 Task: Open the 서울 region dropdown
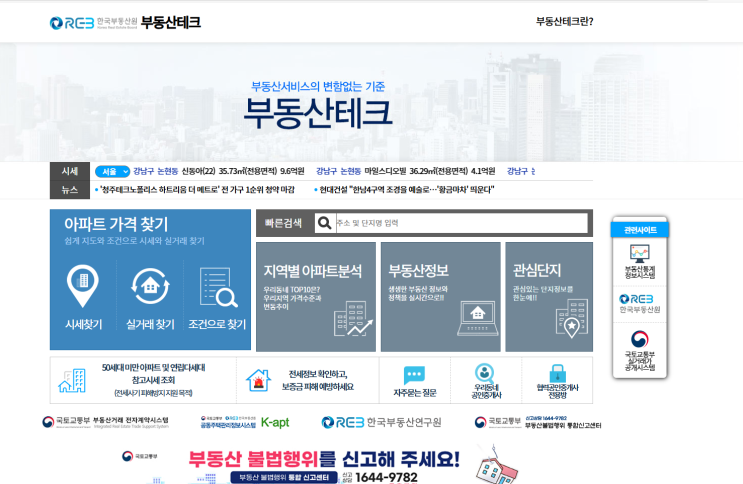(x=112, y=171)
